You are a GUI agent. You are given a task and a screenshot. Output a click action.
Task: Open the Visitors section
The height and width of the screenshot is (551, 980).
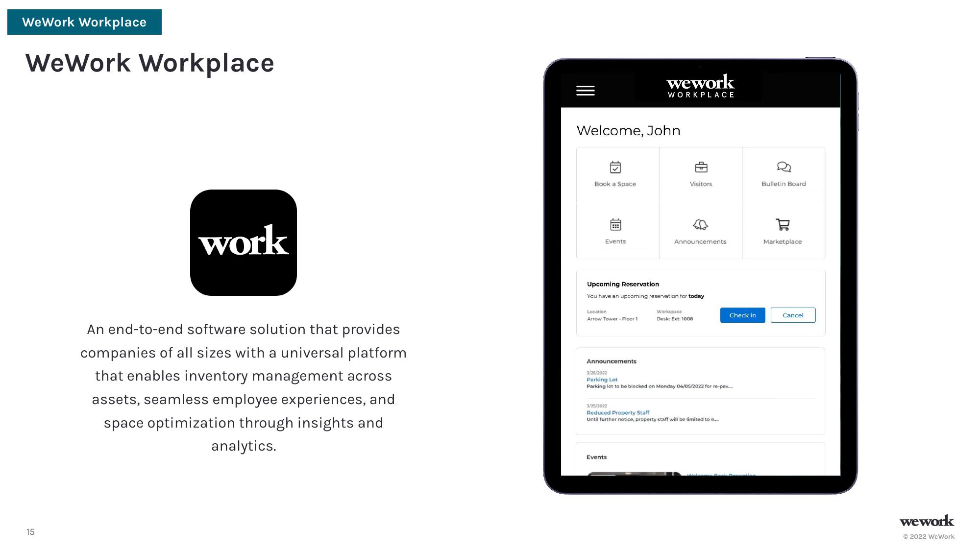pyautogui.click(x=700, y=174)
